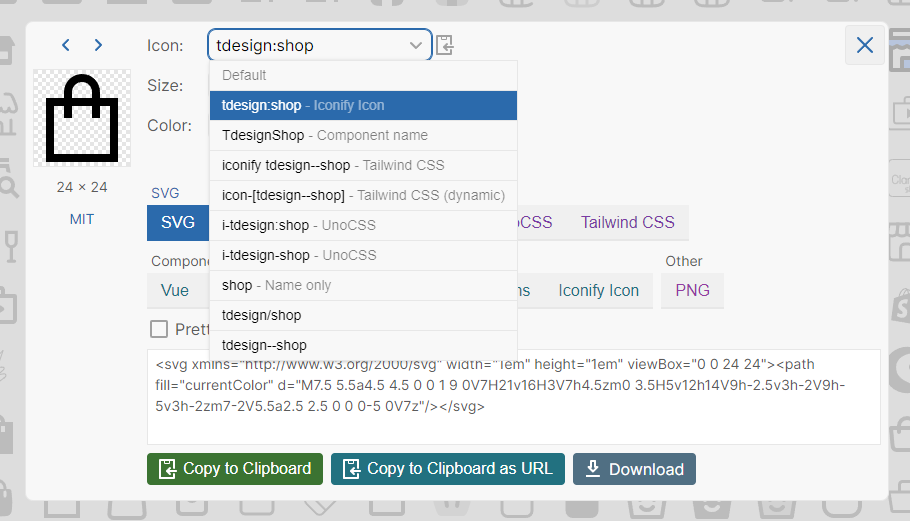
Task: Pick 'iconify tdesign--shop' Tailwind CSS option
Action: pyautogui.click(x=363, y=165)
